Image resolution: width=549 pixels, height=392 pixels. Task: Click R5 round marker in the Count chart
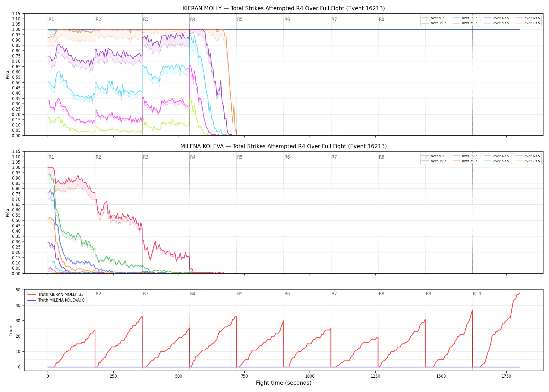pos(240,294)
